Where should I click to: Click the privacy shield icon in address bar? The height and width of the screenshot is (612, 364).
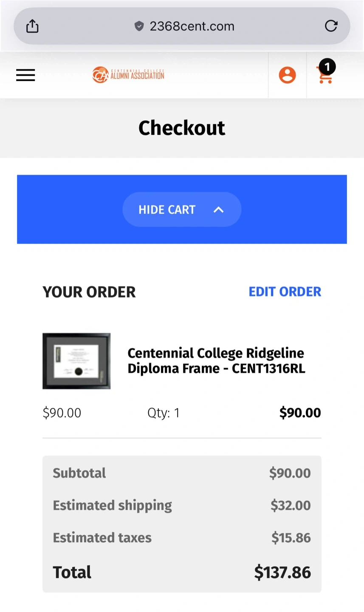(x=139, y=26)
